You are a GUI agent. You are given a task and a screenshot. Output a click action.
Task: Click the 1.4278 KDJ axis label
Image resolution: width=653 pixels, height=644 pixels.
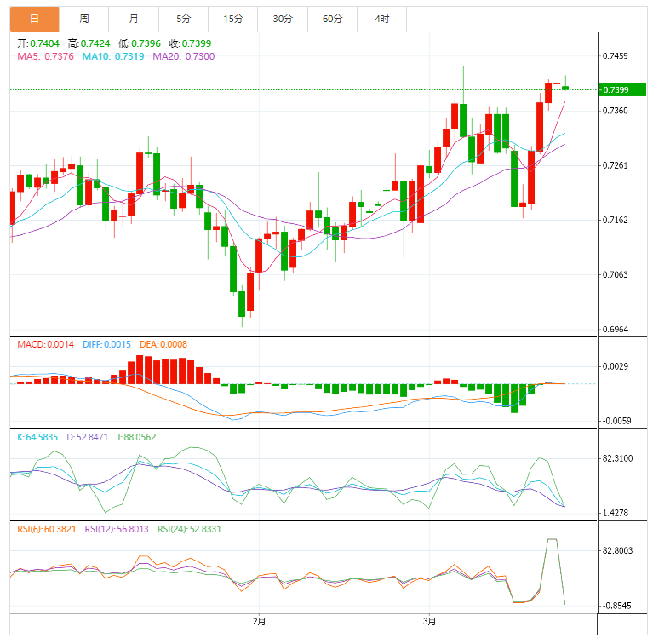click(x=615, y=513)
